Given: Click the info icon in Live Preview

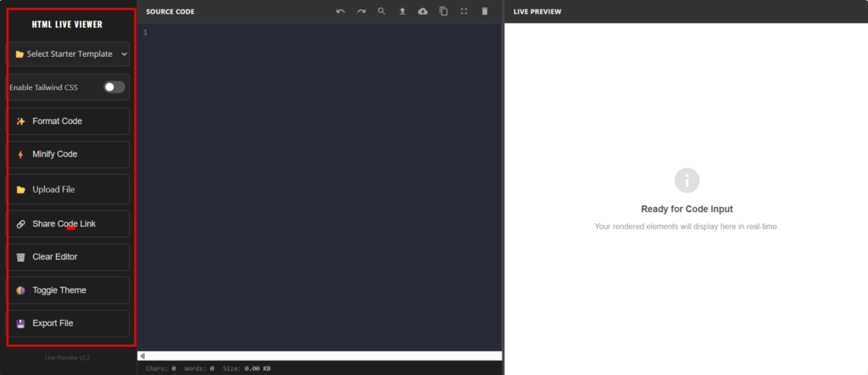Looking at the screenshot, I should pyautogui.click(x=687, y=181).
